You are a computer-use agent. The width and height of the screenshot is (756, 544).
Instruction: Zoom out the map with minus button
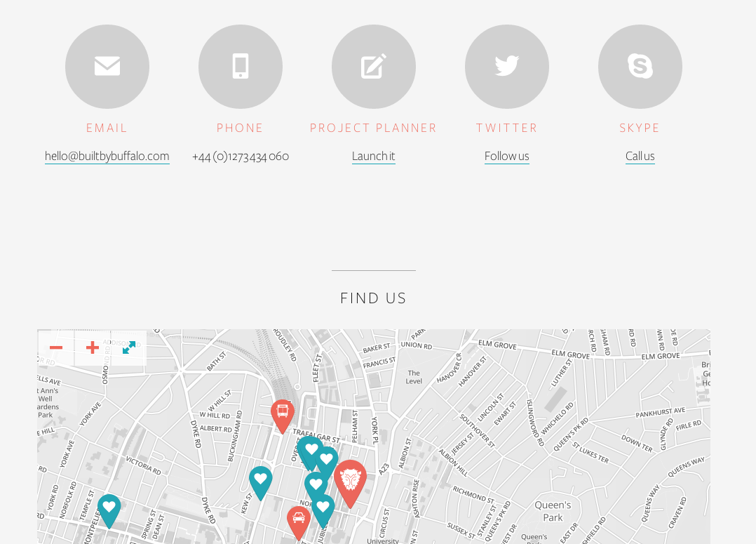[x=56, y=347]
